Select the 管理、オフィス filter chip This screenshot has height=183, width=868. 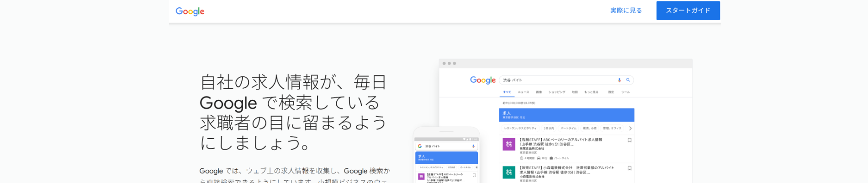click(612, 129)
